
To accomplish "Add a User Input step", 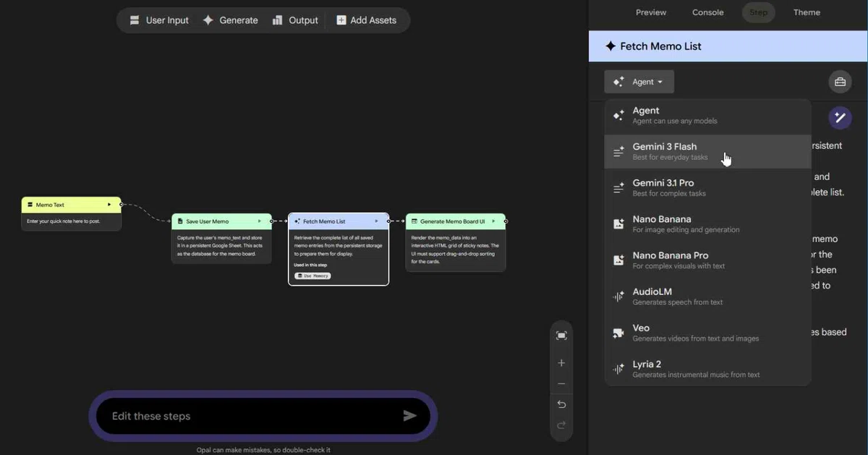I will (159, 20).
